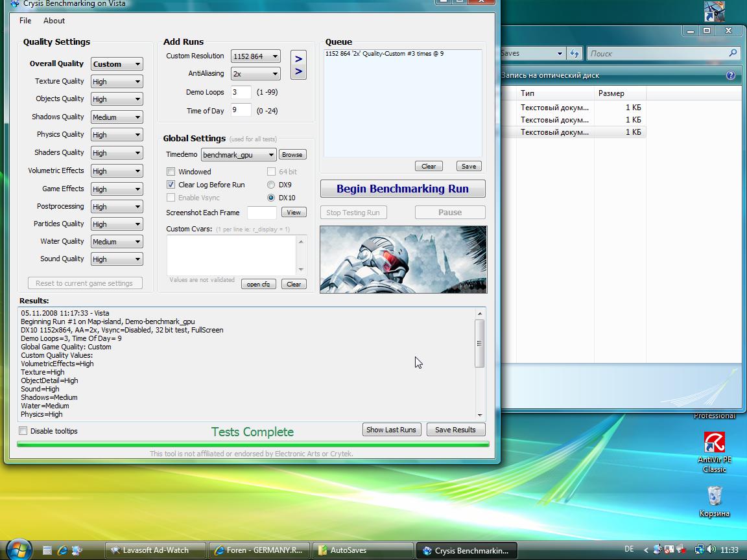Clear the Custom Cvars box
Viewport: 747px width, 560px height.
[294, 285]
